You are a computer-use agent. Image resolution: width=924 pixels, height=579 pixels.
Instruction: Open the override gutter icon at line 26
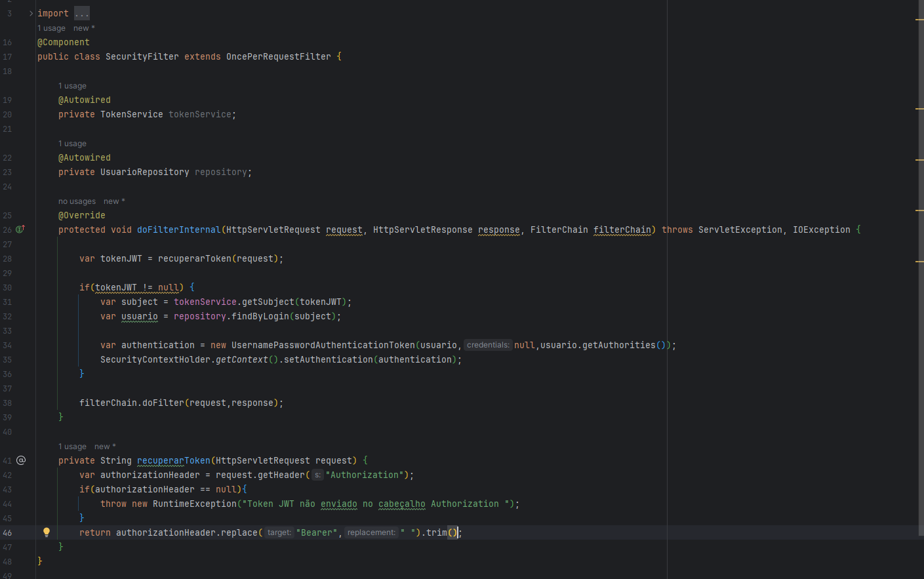(20, 230)
